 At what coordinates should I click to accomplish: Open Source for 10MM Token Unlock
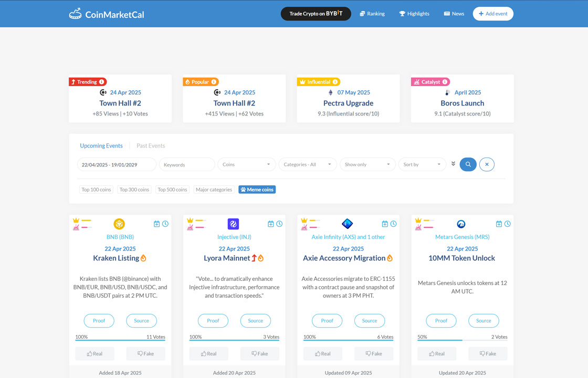(484, 321)
